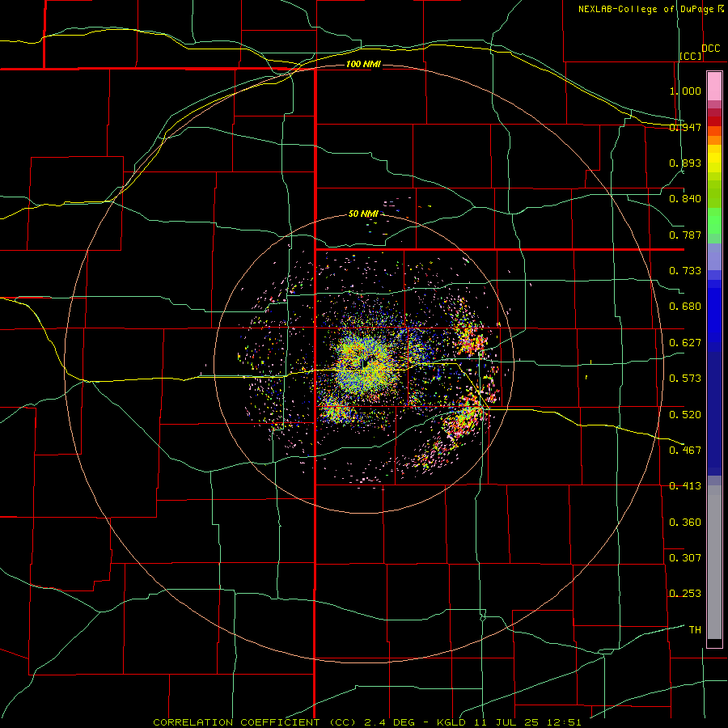Click the 0.573 scale value
Image resolution: width=728 pixels, height=728 pixels.
(x=685, y=379)
